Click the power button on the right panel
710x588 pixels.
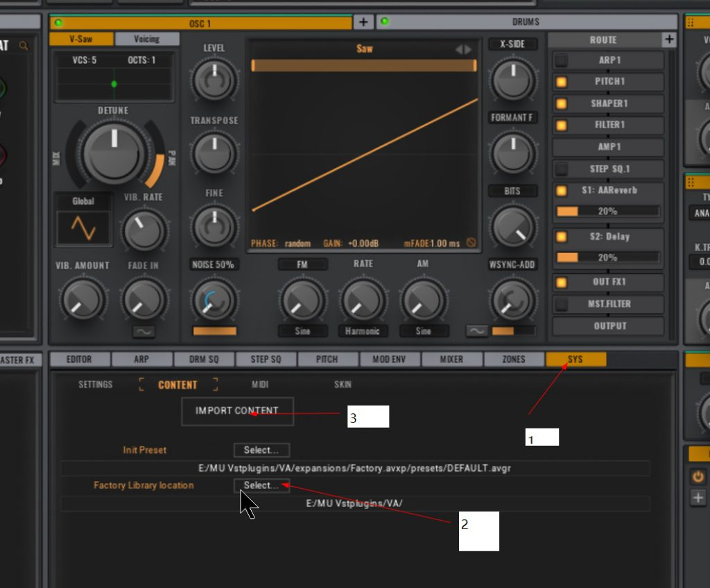click(697, 476)
